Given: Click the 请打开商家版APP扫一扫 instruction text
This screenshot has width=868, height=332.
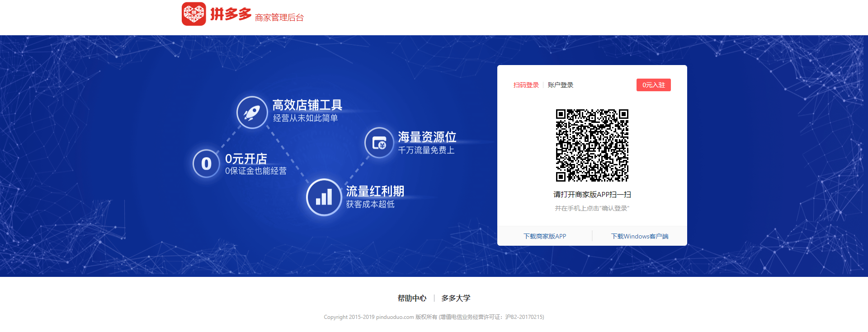Looking at the screenshot, I should click(592, 195).
